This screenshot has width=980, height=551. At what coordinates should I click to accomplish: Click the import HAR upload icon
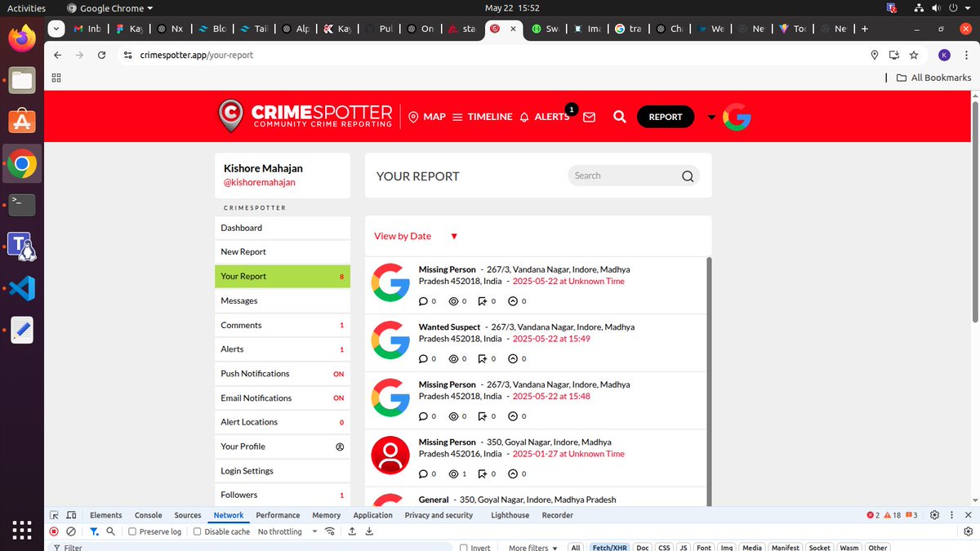(352, 531)
